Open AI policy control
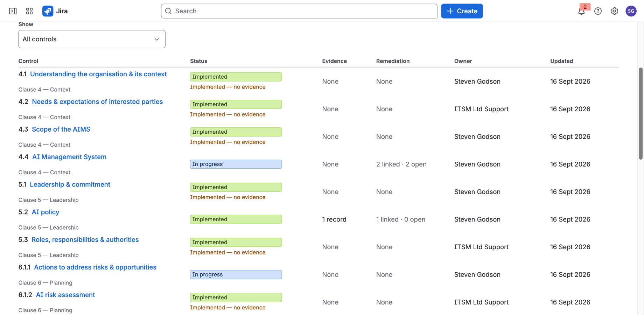The width and height of the screenshot is (644, 315). (x=45, y=212)
